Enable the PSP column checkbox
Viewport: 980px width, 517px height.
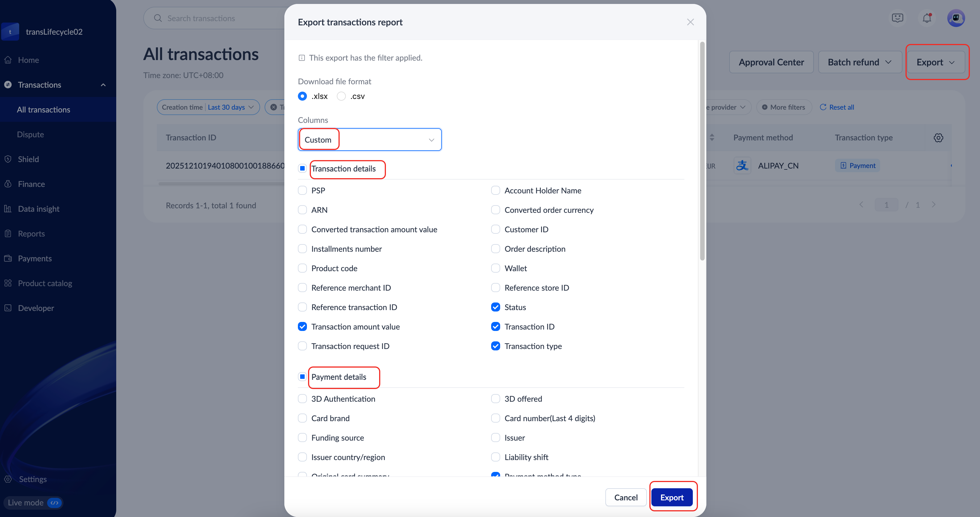pyautogui.click(x=302, y=191)
